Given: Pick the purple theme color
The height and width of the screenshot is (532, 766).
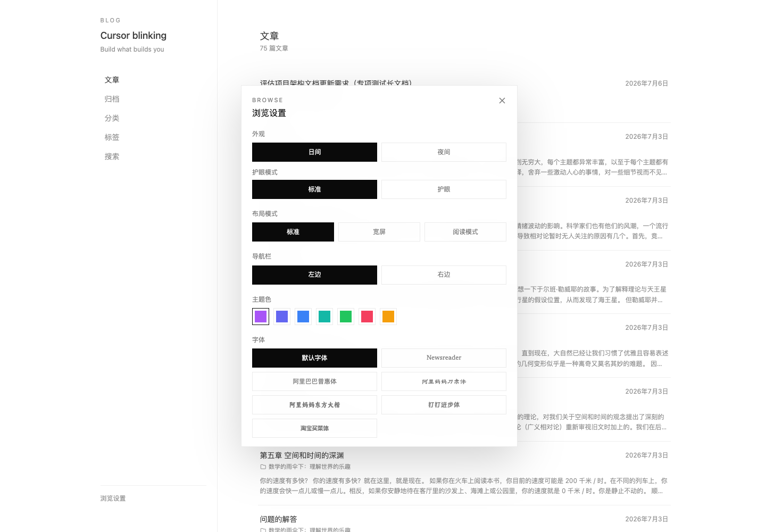Looking at the screenshot, I should [x=261, y=317].
